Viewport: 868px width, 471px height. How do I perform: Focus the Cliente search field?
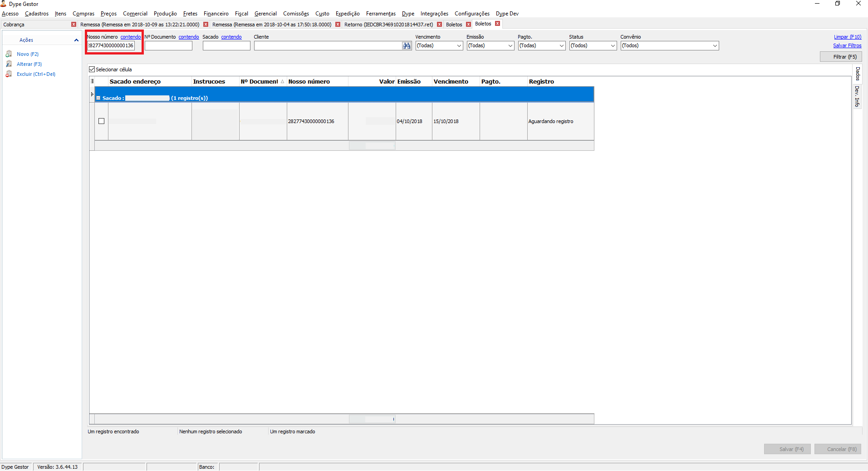pyautogui.click(x=328, y=45)
